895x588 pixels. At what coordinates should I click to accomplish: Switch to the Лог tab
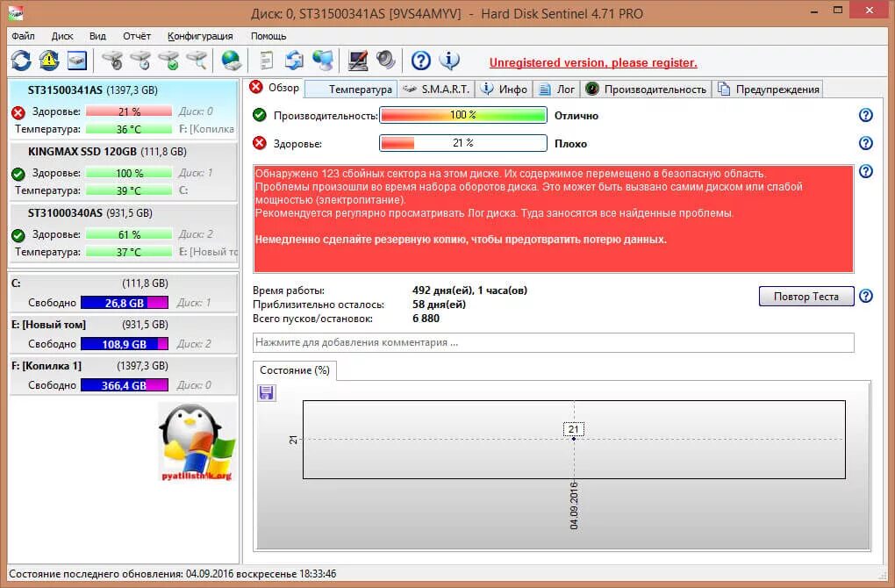(557, 90)
